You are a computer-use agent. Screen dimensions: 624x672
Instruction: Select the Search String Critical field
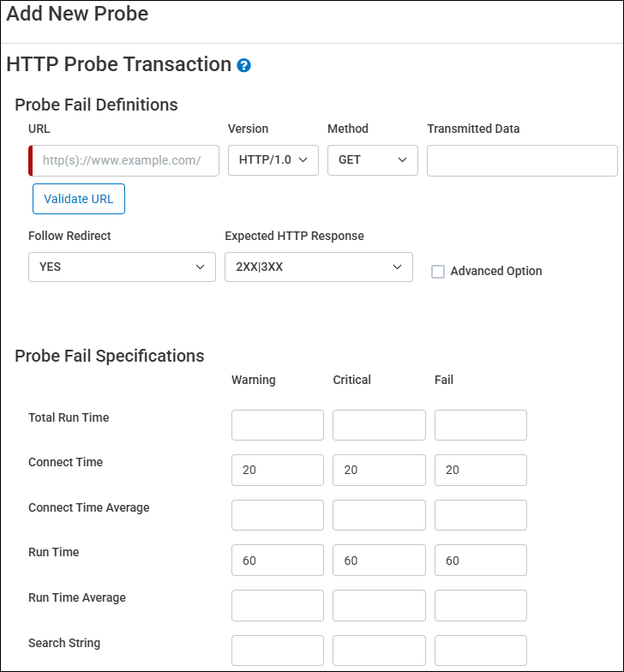tap(379, 650)
